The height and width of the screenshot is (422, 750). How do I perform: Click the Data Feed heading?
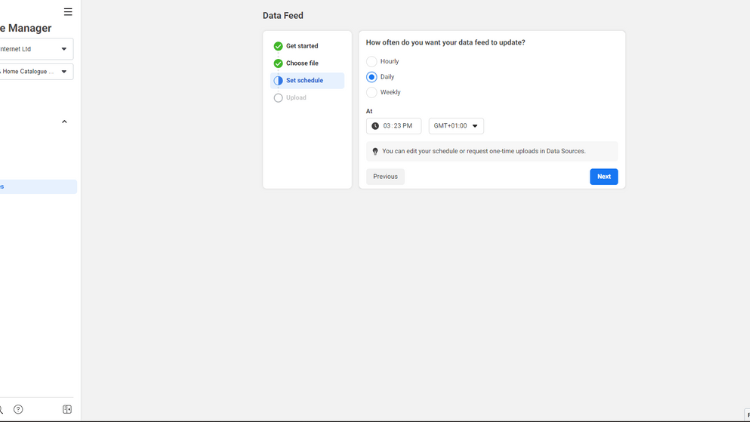283,15
